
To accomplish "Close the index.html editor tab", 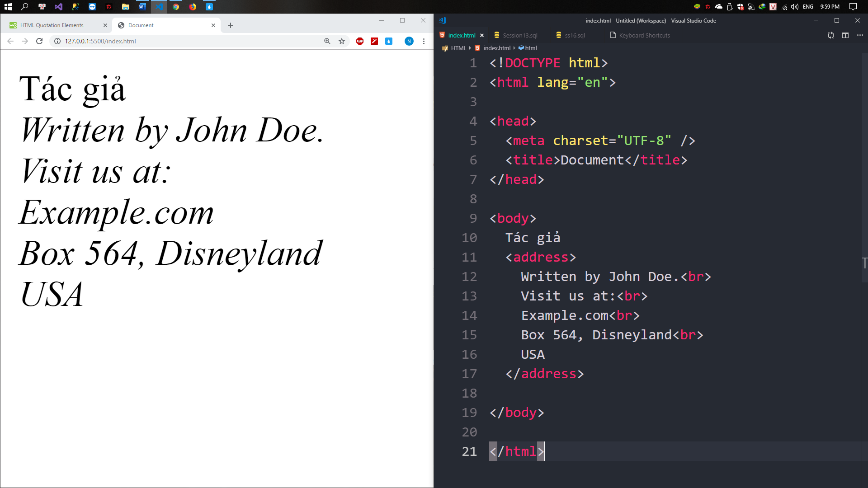I will (482, 35).
